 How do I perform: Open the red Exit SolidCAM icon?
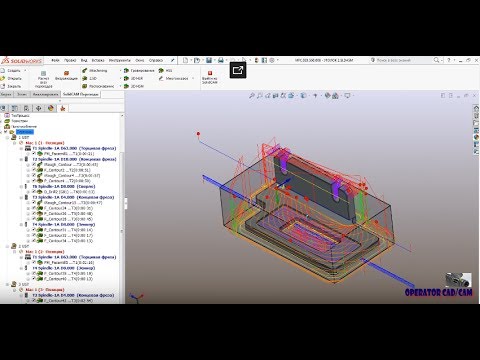point(210,77)
